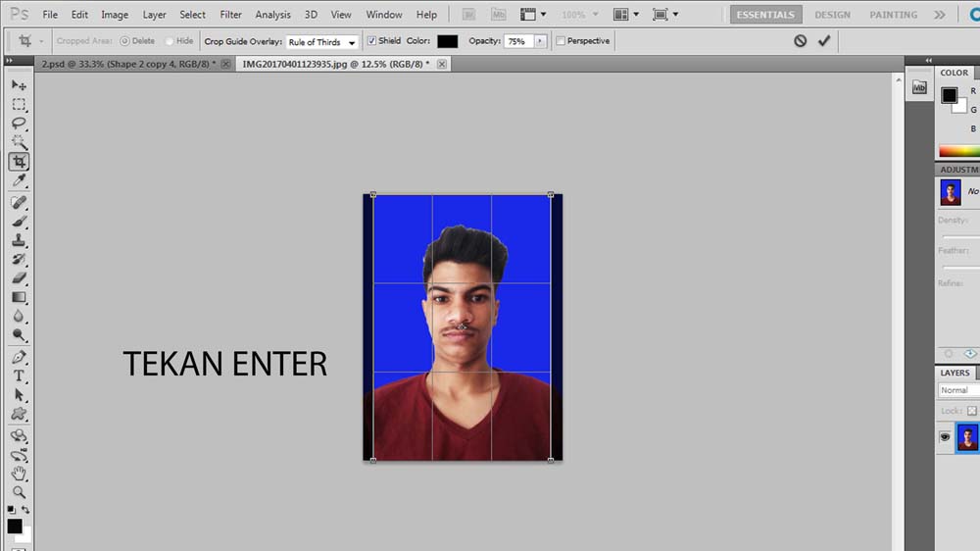Open the Select menu
The height and width of the screenshot is (551, 980).
click(x=192, y=15)
